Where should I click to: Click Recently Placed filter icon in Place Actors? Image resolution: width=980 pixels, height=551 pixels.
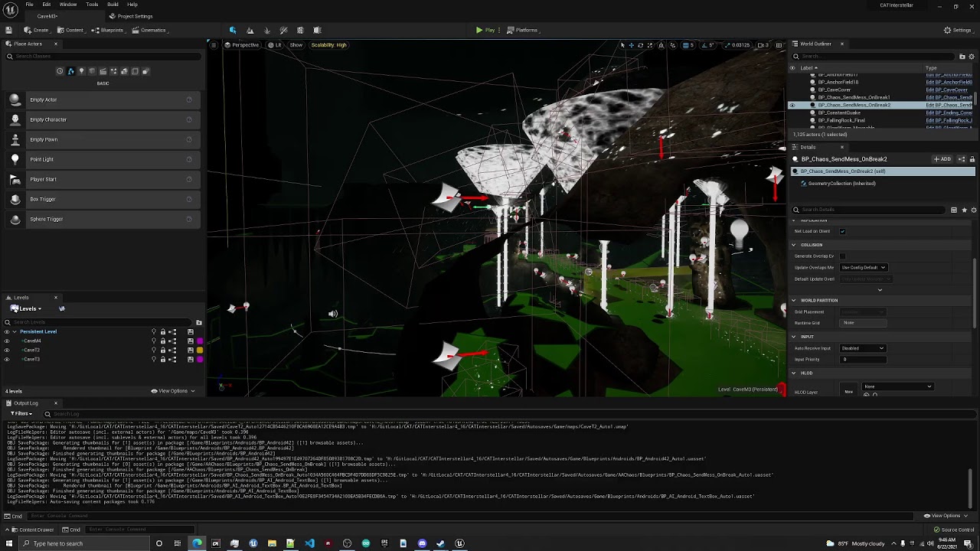(60, 71)
